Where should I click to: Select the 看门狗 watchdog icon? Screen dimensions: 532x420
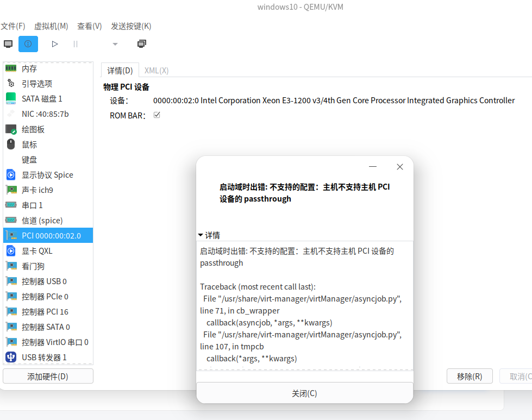(x=11, y=266)
